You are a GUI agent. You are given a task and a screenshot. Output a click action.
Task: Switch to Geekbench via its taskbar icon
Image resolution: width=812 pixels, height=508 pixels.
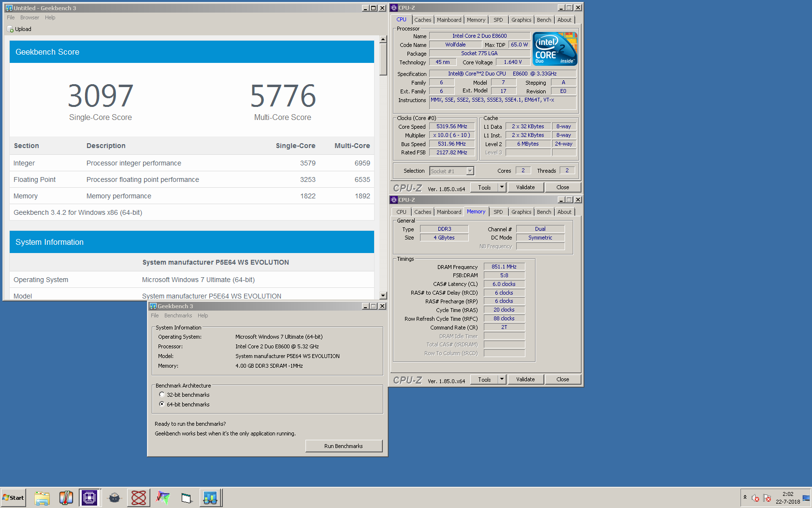(210, 497)
